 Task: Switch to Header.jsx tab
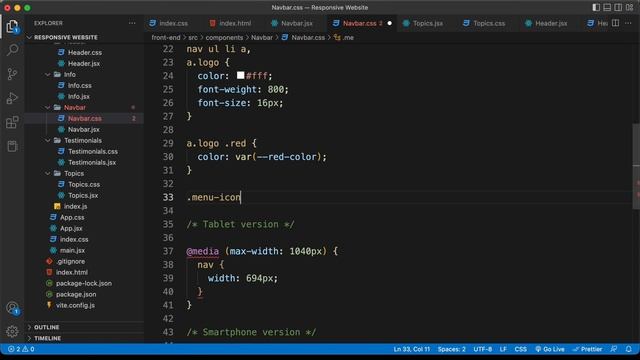click(551, 23)
